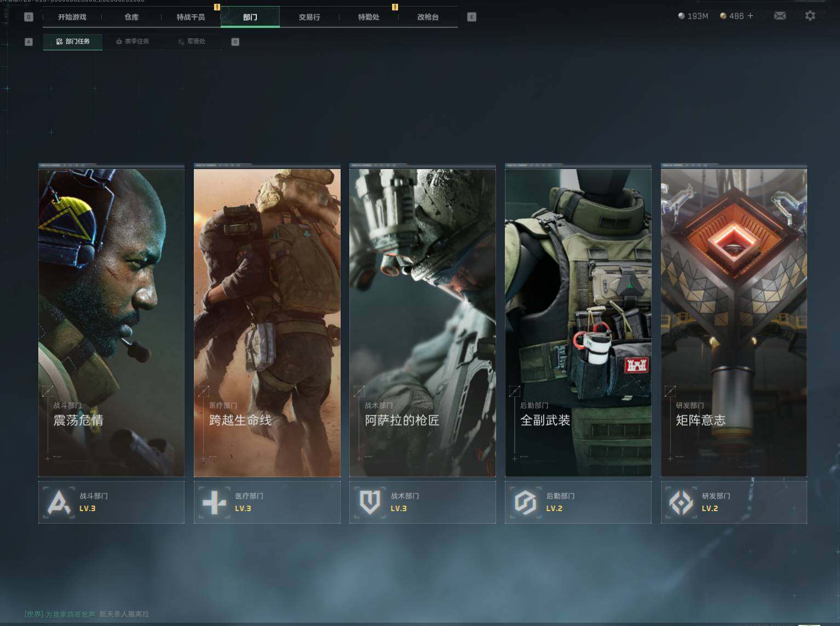840x626 pixels.
Task: Click the silver coin icon beside 193M
Action: [x=681, y=16]
